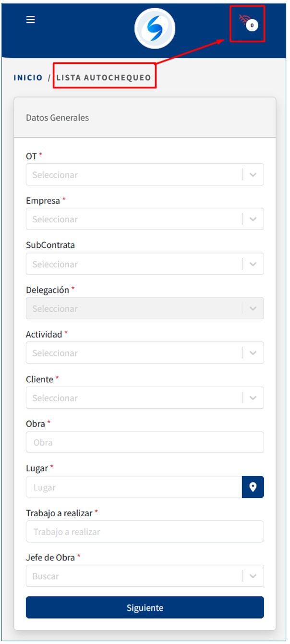Viewport: 290px width, 644px height.
Task: Focus the Lugar input field
Action: tap(133, 487)
